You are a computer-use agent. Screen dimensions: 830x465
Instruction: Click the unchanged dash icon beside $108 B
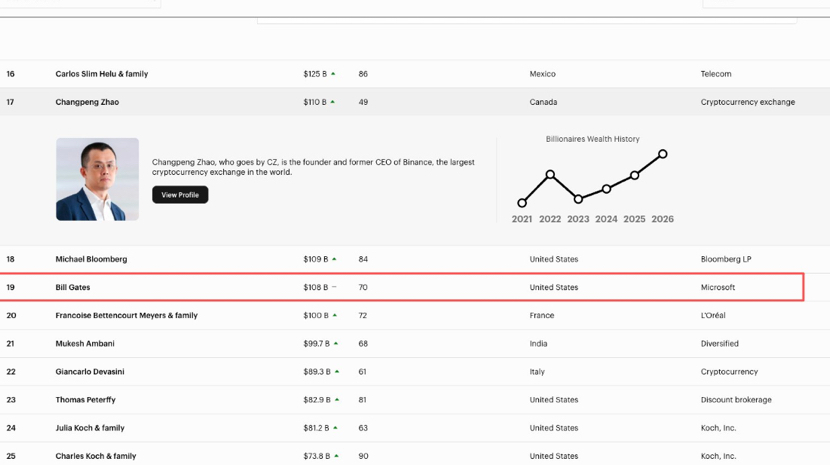tap(334, 287)
